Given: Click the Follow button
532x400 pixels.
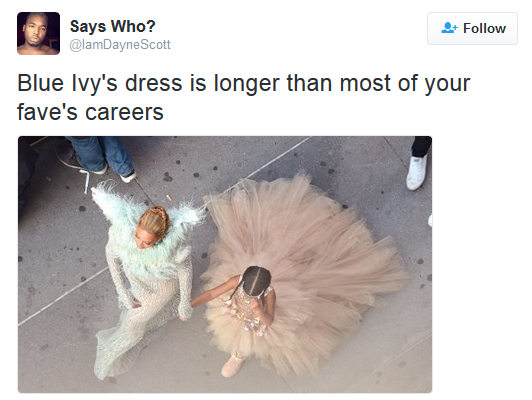Looking at the screenshot, I should (x=472, y=28).
